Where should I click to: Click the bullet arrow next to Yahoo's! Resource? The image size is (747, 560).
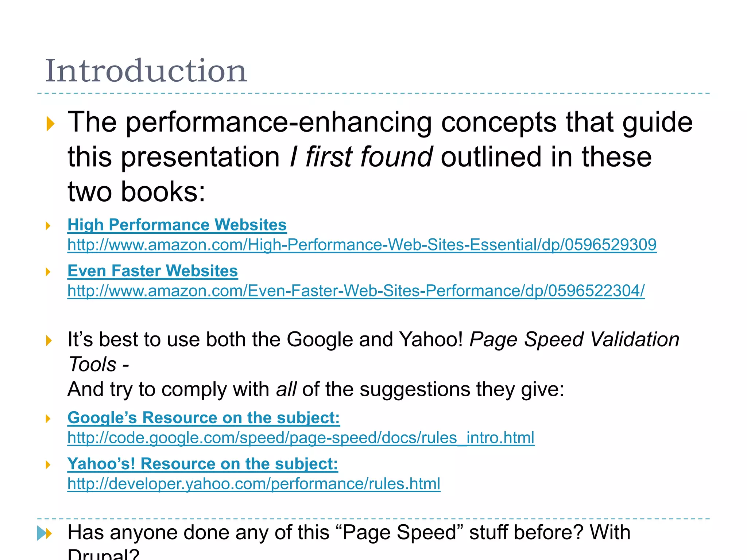[48, 465]
